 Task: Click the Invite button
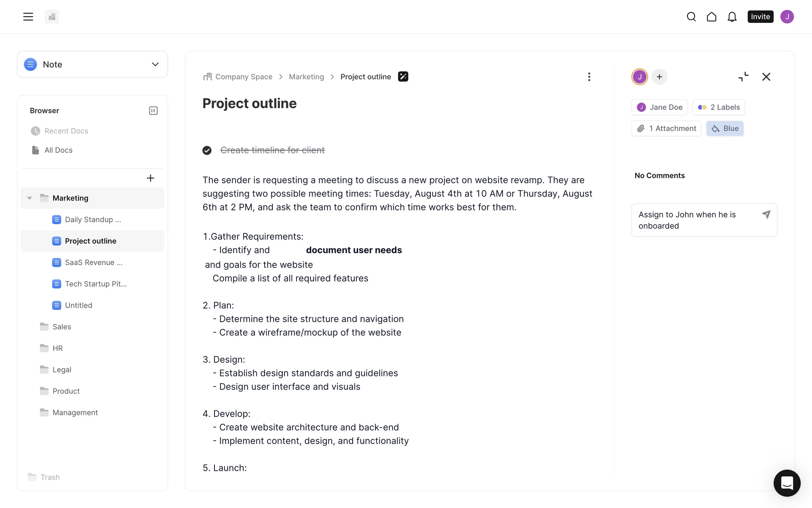[x=760, y=17]
